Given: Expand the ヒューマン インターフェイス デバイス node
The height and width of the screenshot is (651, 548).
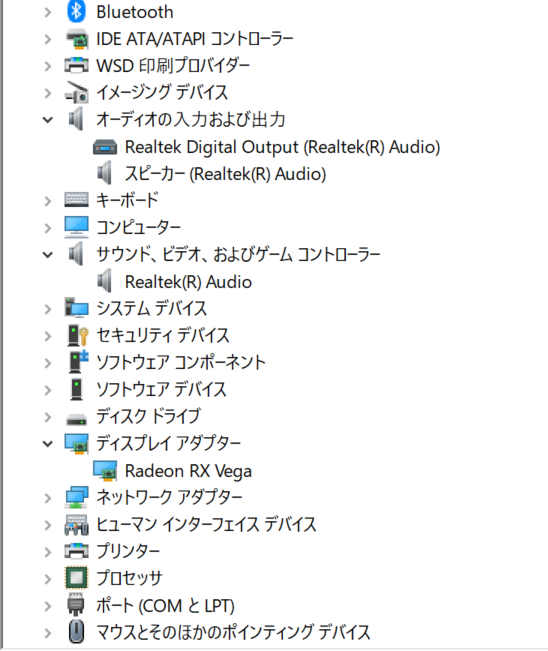Looking at the screenshot, I should click(x=48, y=525).
